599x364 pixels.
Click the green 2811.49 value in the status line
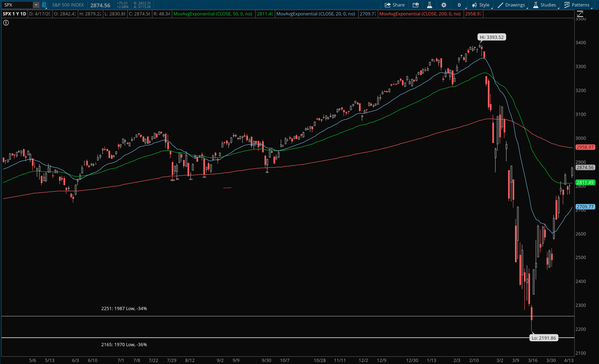[x=265, y=14]
